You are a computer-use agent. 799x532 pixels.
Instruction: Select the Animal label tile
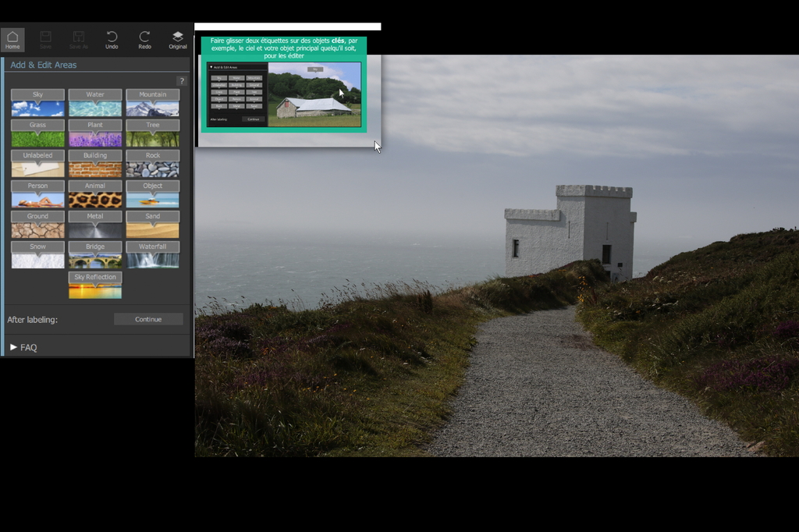[94, 191]
